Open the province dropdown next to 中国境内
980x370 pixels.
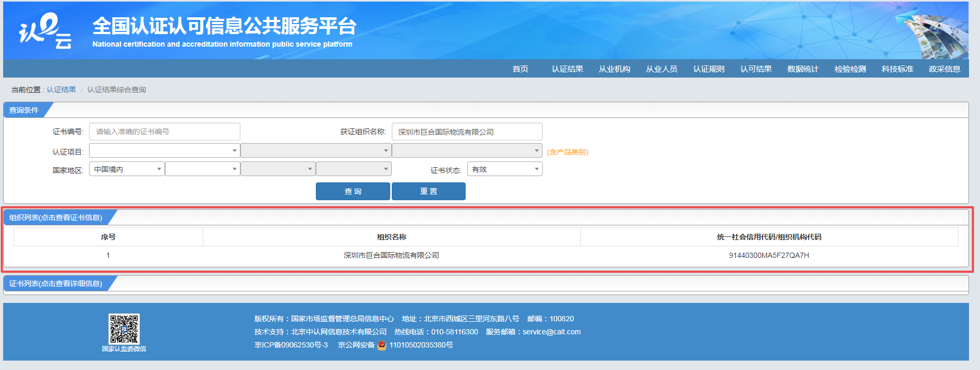[202, 169]
